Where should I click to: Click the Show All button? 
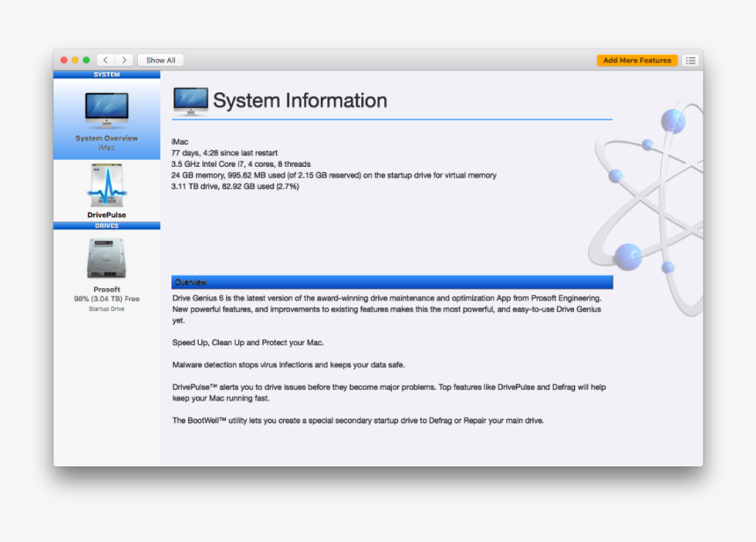pos(161,61)
